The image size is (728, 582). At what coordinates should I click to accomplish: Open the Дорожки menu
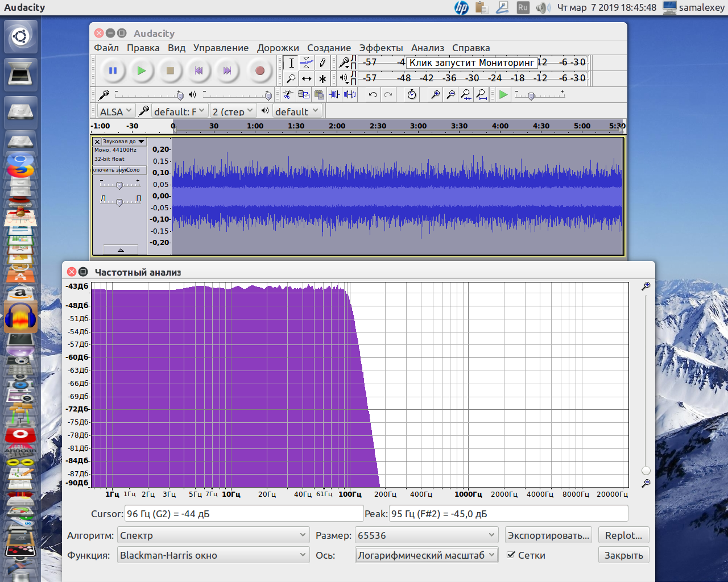(278, 48)
